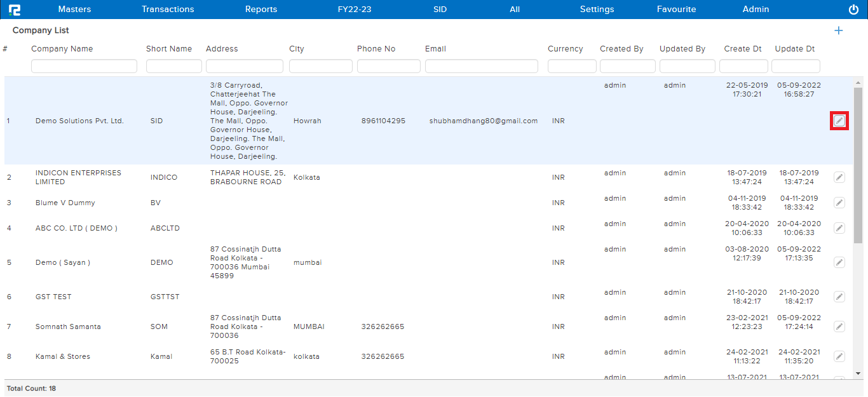
Task: Edit the ABC CO. LTD ( DEMO ) entry
Action: point(839,228)
